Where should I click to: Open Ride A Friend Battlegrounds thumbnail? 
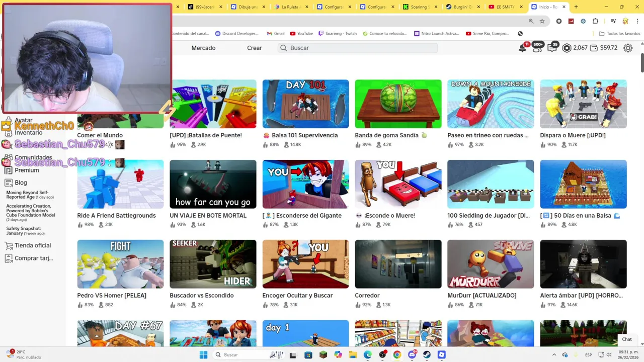(x=120, y=184)
